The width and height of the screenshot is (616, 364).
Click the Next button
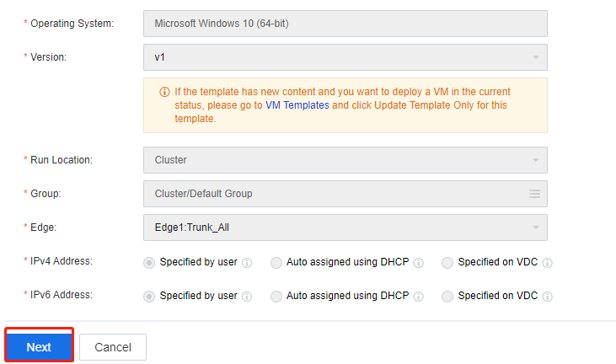click(39, 347)
